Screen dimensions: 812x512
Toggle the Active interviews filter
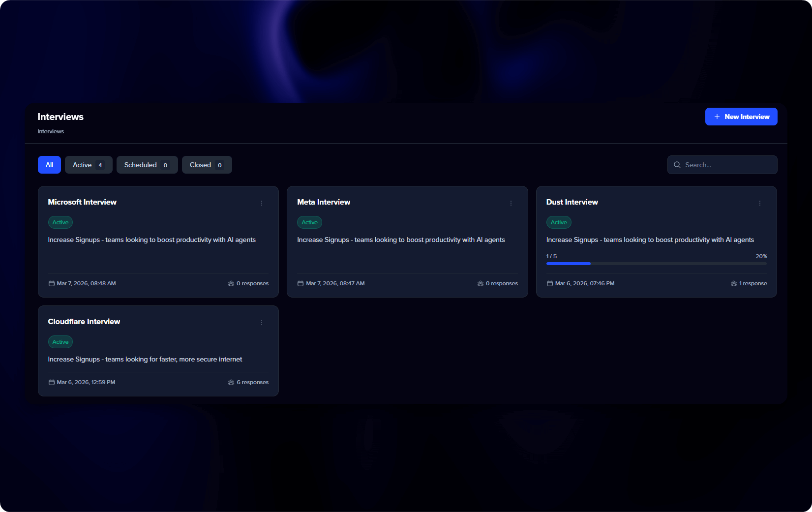(x=89, y=165)
